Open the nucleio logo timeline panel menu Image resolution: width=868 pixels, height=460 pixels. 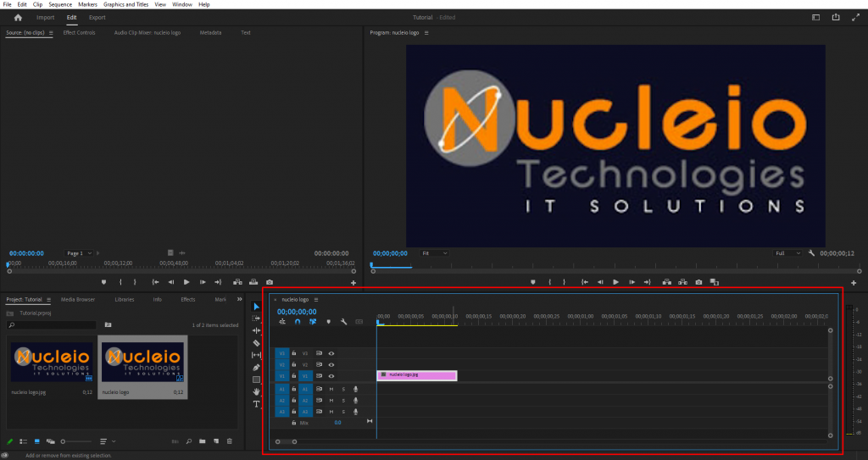point(316,300)
